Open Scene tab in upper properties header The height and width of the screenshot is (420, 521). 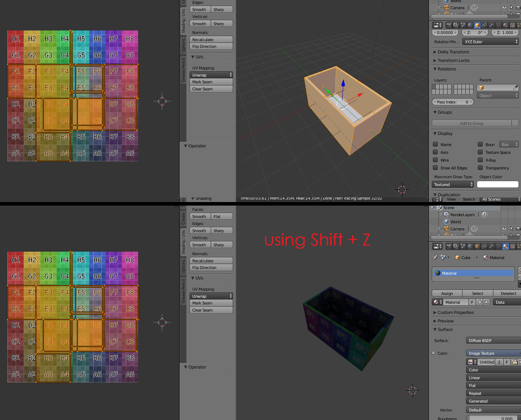[x=463, y=25]
